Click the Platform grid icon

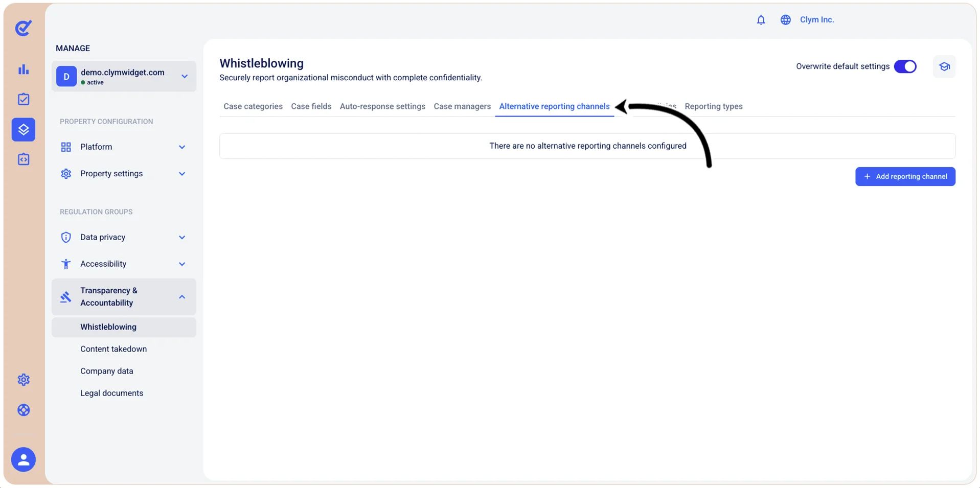pyautogui.click(x=66, y=147)
